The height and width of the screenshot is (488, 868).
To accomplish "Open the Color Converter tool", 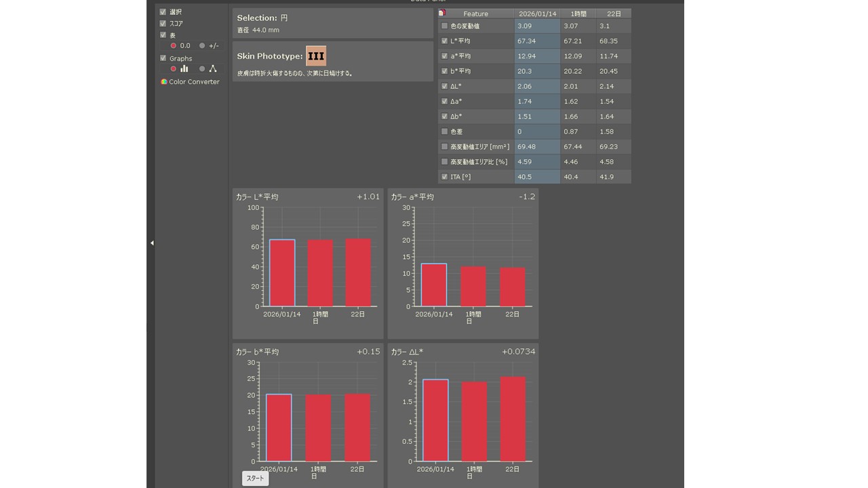I will (x=190, y=82).
